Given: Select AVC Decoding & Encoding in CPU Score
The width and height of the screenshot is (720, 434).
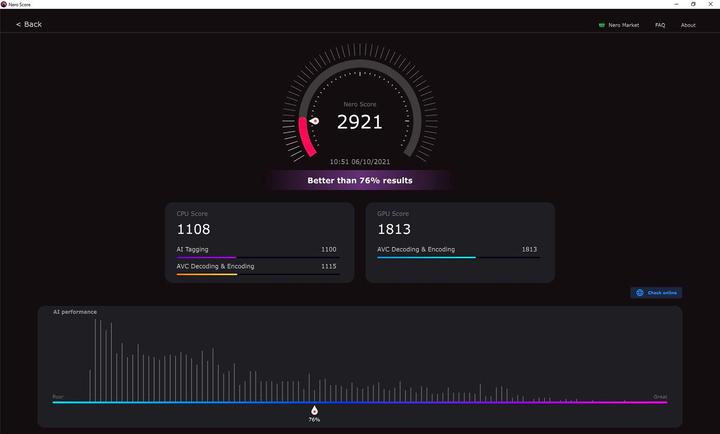Looking at the screenshot, I should 257,267.
